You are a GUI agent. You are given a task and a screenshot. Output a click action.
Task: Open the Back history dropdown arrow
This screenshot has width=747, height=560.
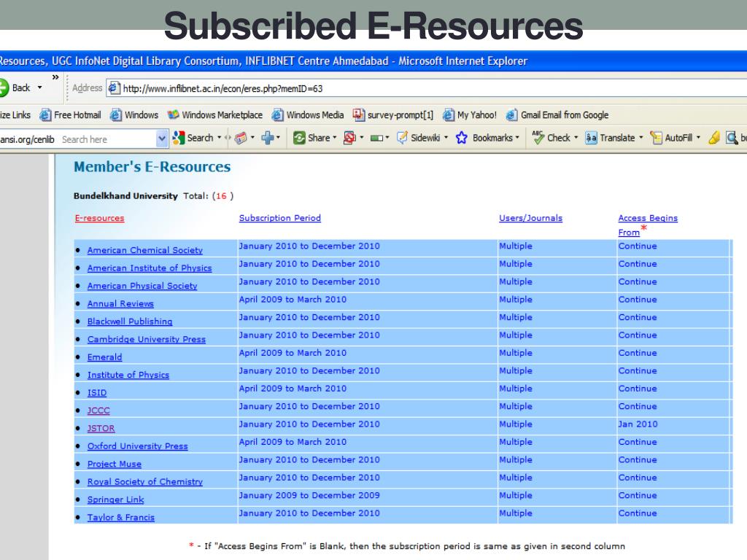39,87
